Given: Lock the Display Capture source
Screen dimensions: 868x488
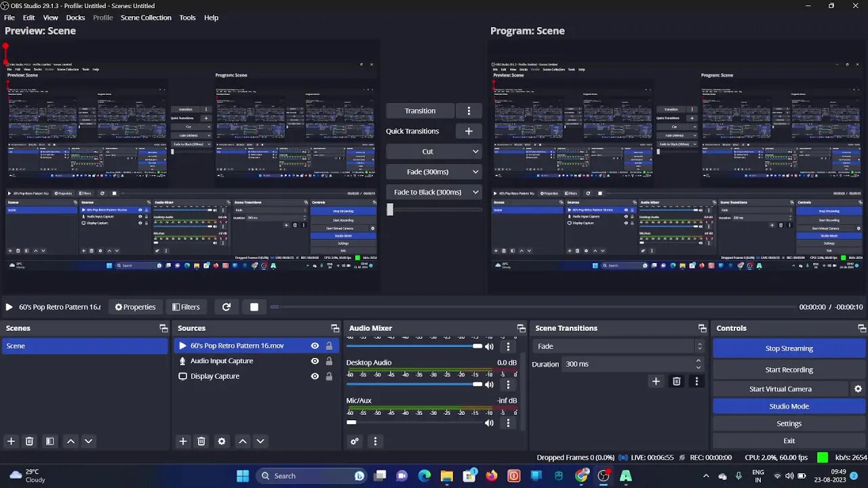Looking at the screenshot, I should pos(329,376).
